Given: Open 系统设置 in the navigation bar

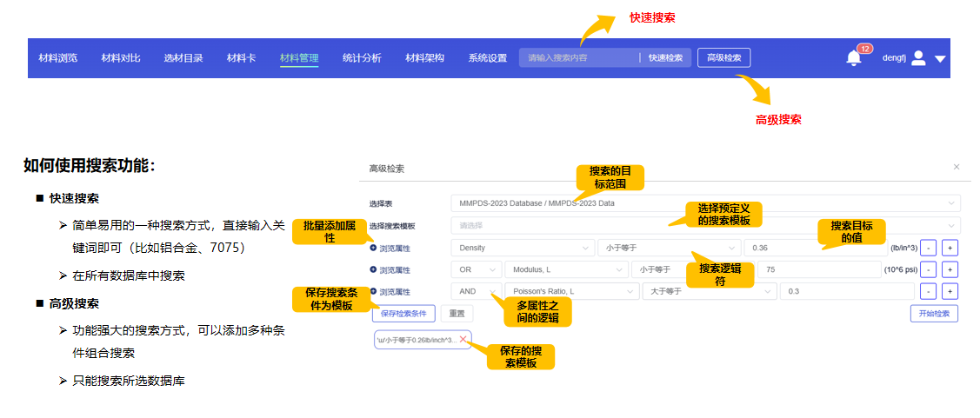Looking at the screenshot, I should (x=488, y=58).
